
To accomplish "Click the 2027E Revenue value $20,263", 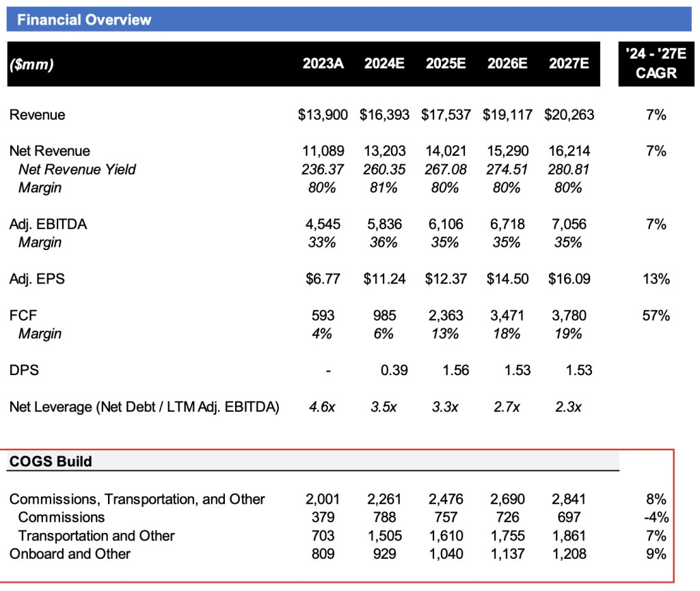I will pyautogui.click(x=569, y=115).
